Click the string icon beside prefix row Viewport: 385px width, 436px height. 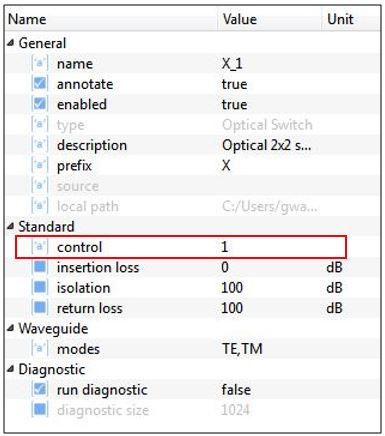[x=40, y=165]
